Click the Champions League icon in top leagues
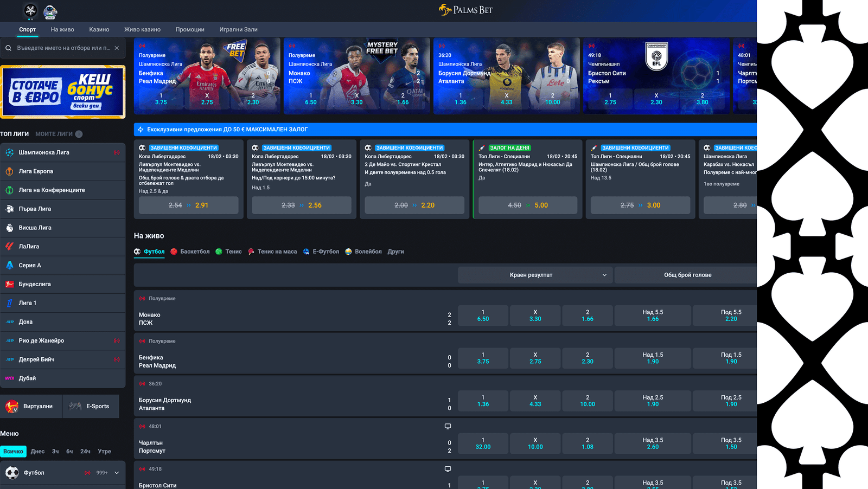This screenshot has width=868, height=489. pyautogui.click(x=10, y=153)
